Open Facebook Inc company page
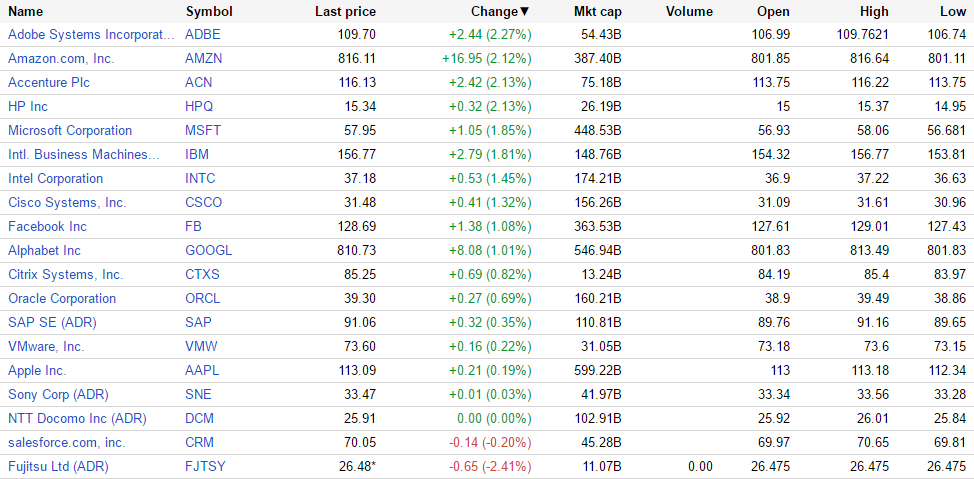 pos(47,226)
